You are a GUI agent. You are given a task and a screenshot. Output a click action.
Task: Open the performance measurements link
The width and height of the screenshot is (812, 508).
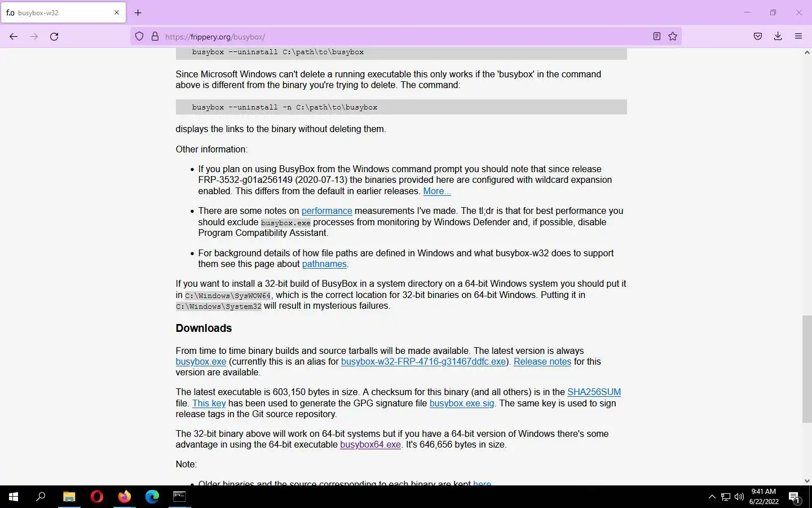(327, 211)
